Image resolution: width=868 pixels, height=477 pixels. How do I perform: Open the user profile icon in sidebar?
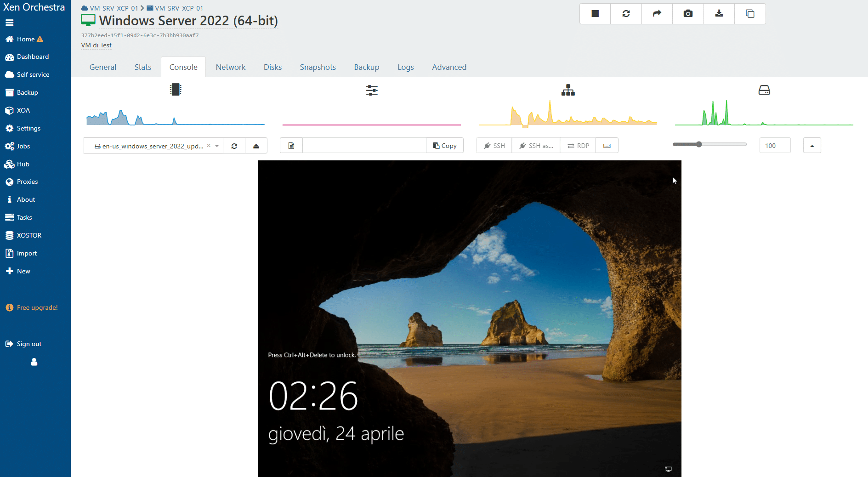(34, 362)
